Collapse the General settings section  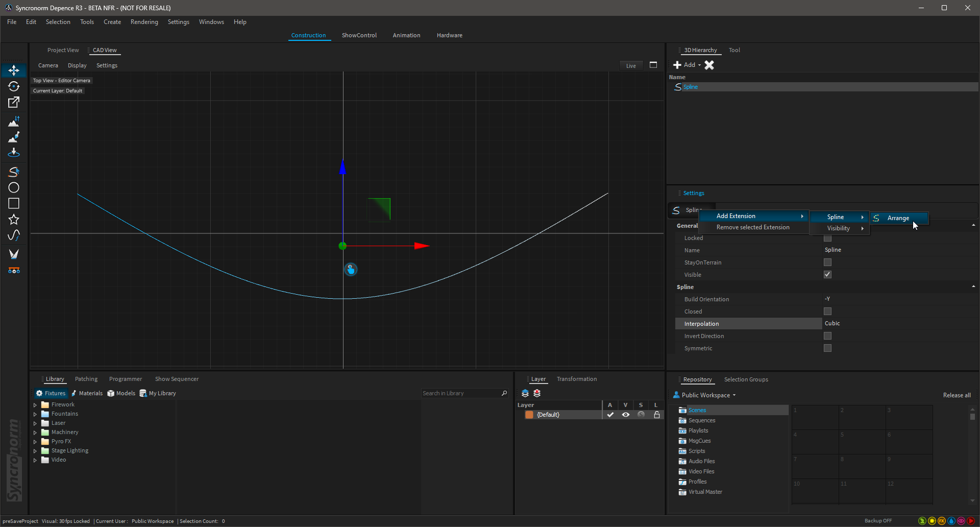pyautogui.click(x=973, y=225)
